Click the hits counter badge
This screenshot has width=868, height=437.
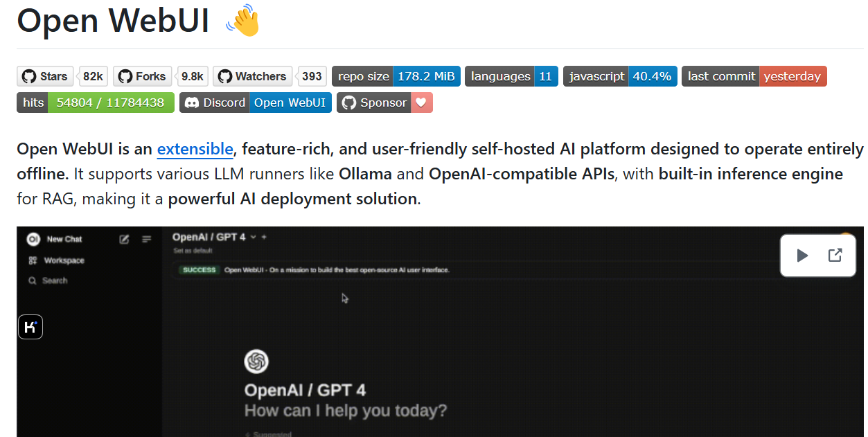point(96,102)
